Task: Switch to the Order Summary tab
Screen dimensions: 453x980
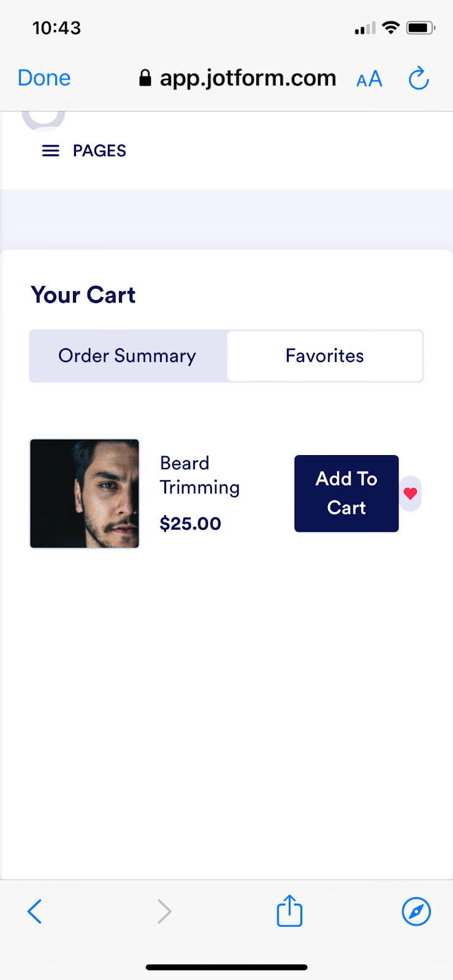Action: tap(128, 356)
